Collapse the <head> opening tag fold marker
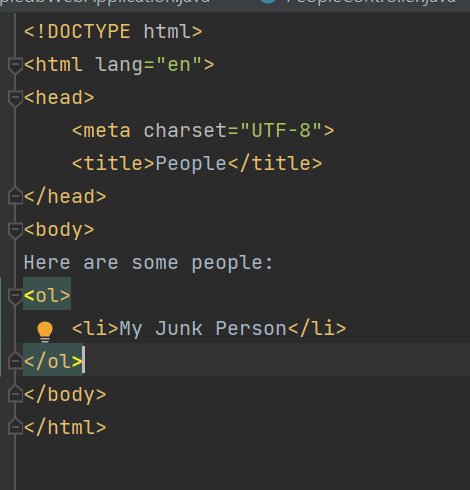The width and height of the screenshot is (470, 490). (15, 98)
